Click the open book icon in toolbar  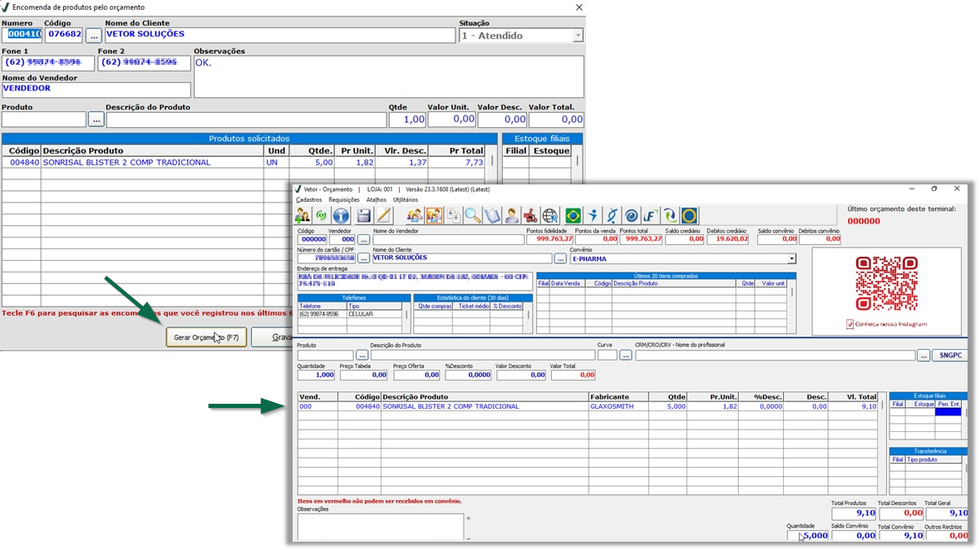tap(492, 216)
